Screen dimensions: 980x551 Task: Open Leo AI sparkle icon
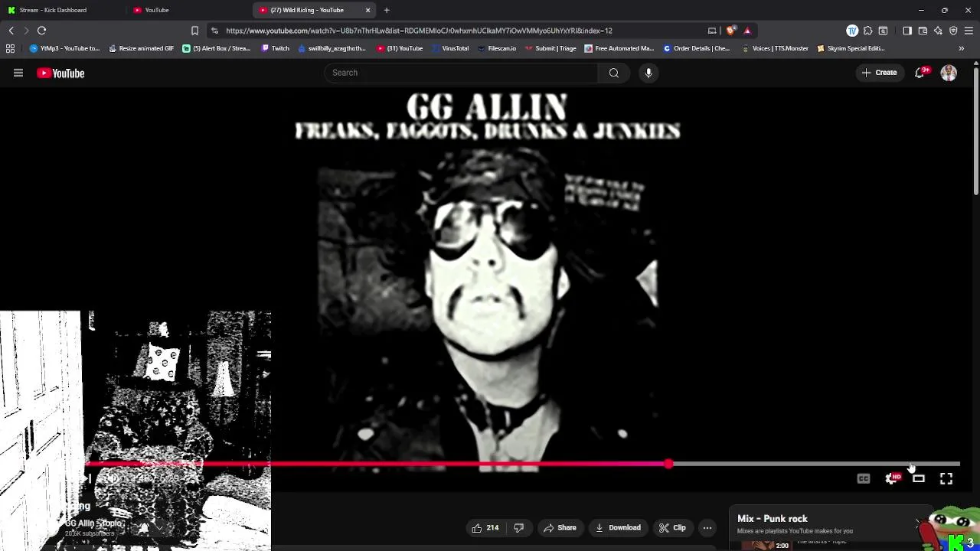tap(938, 31)
